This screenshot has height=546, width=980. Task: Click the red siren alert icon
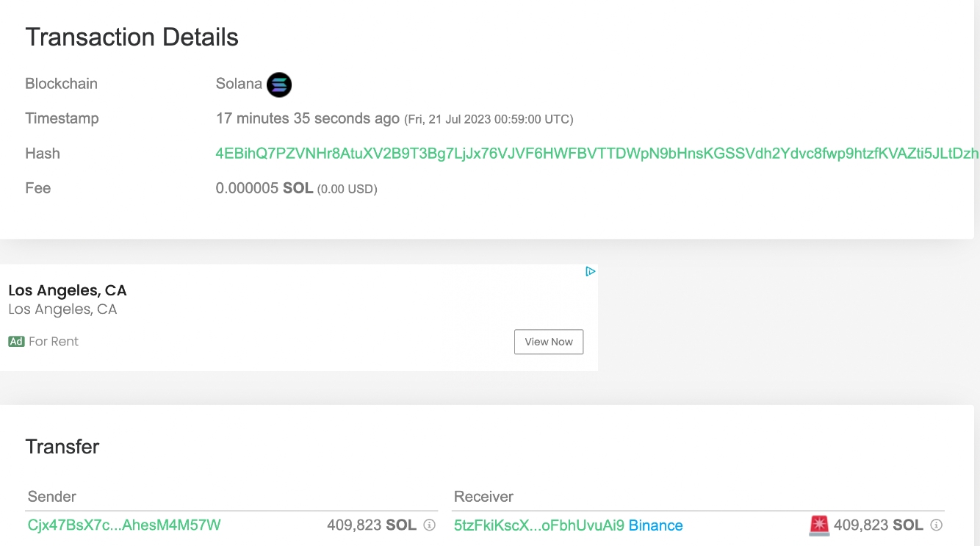click(819, 525)
